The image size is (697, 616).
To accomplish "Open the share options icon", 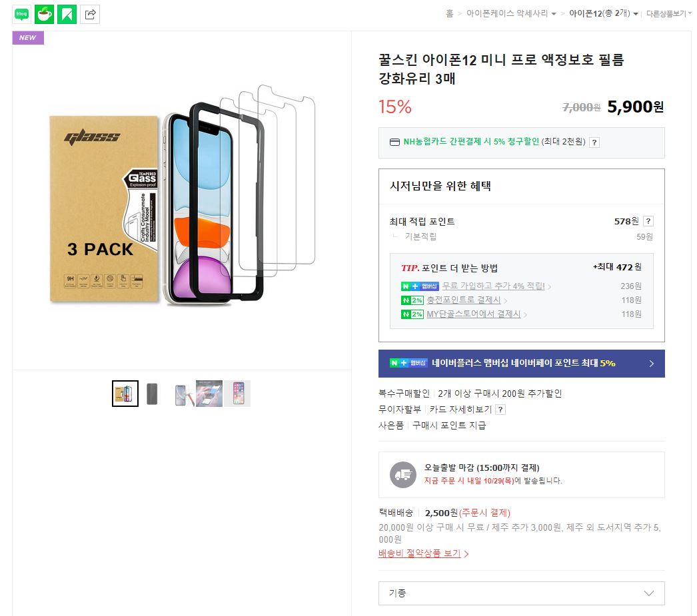I will coord(90,13).
